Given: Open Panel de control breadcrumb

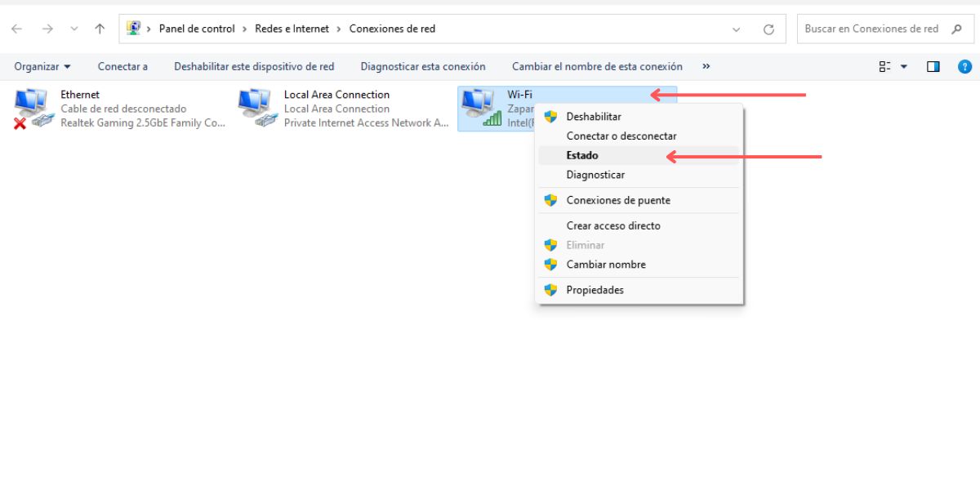Looking at the screenshot, I should point(197,29).
